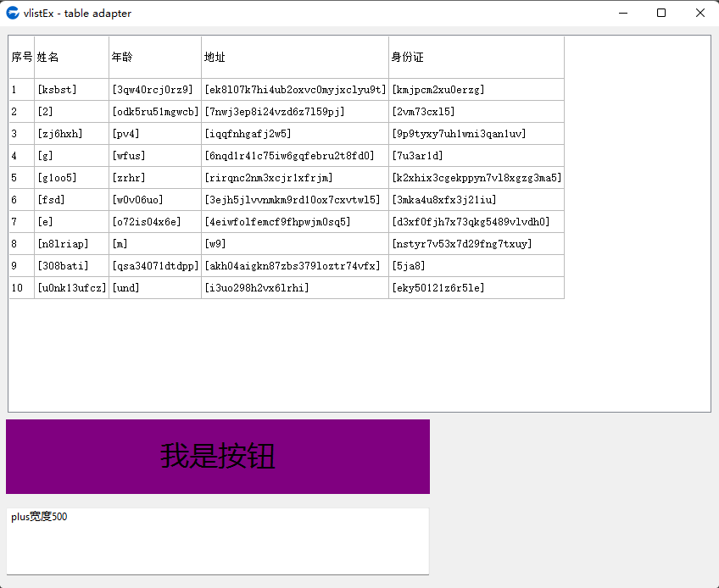Select the [m] cell in row 8

(x=155, y=243)
